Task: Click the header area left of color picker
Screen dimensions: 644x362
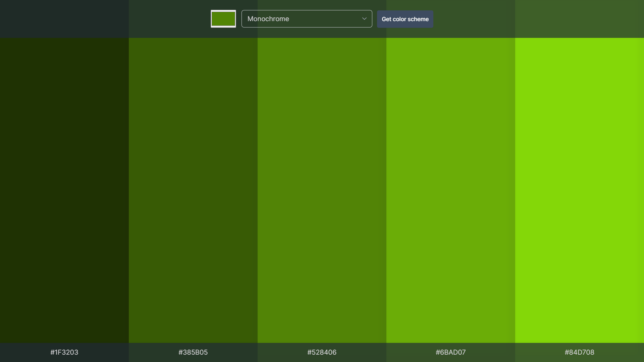Action: tap(101, 19)
